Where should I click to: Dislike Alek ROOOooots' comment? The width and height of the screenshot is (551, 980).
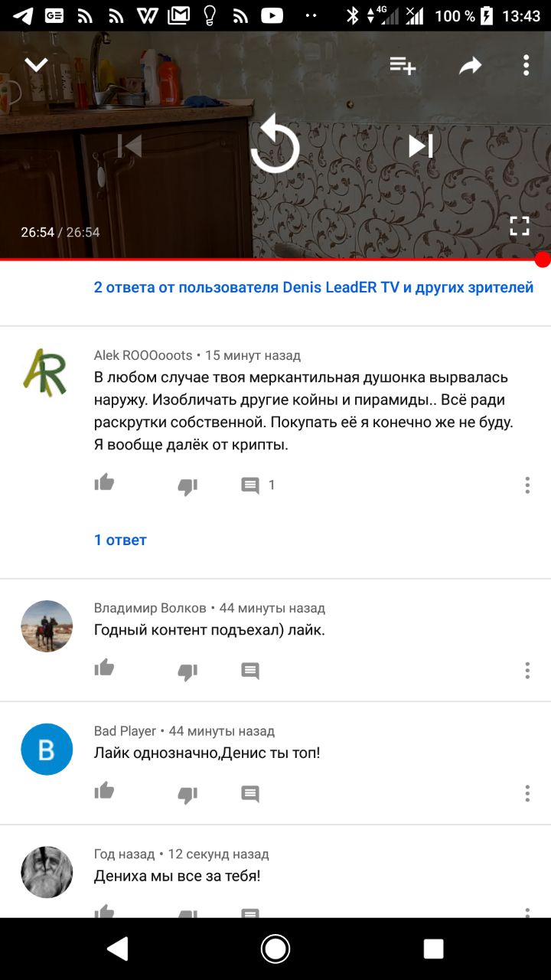click(x=187, y=486)
